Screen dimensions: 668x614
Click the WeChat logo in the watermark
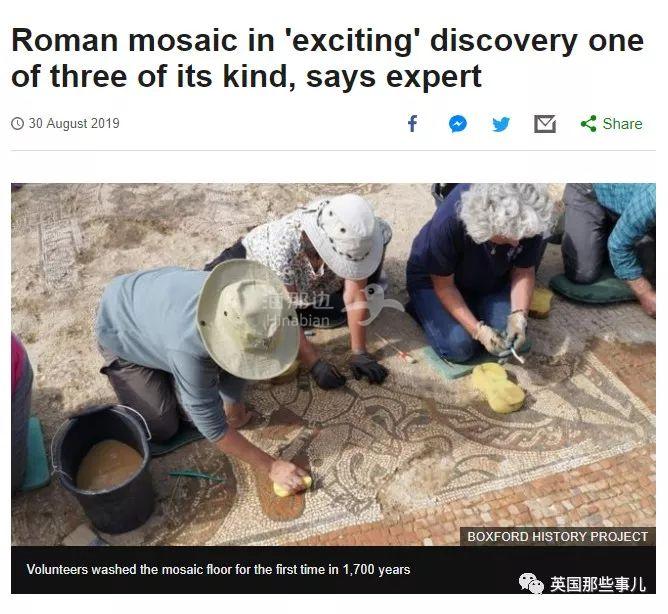(x=531, y=583)
